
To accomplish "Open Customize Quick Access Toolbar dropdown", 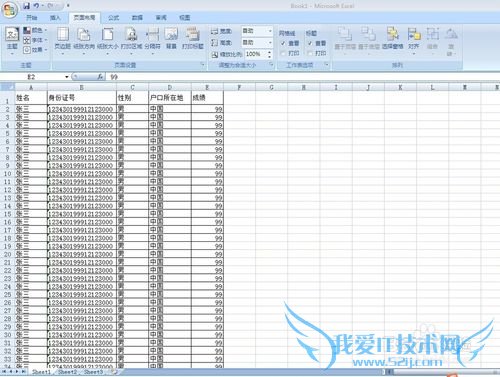I will point(68,6).
